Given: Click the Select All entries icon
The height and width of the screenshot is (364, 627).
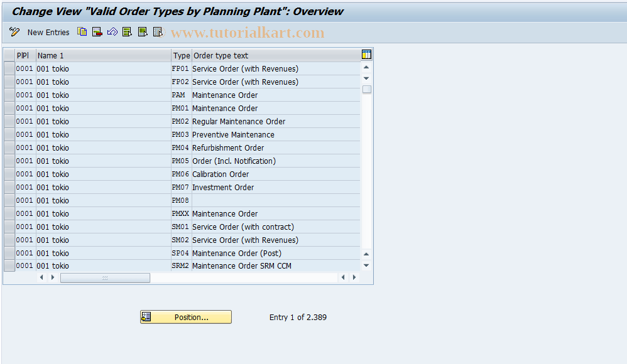Looking at the screenshot, I should coord(127,31).
